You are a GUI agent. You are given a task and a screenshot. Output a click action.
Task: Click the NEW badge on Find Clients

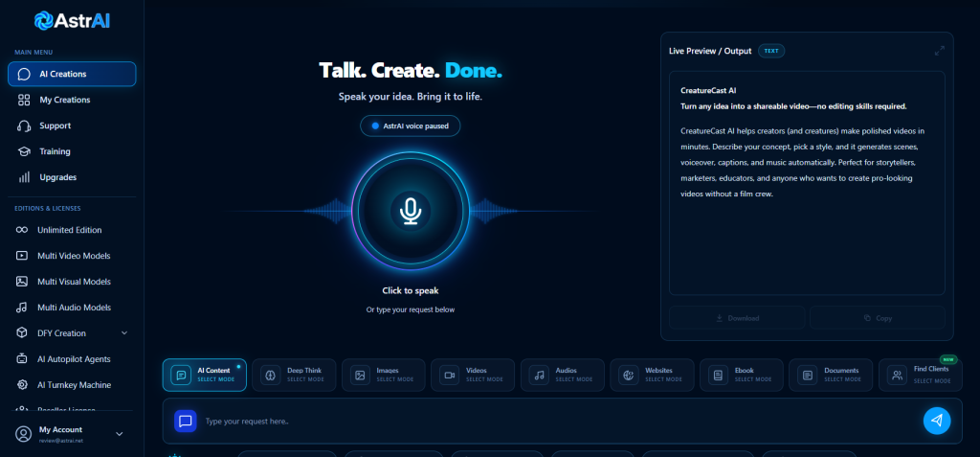click(949, 360)
